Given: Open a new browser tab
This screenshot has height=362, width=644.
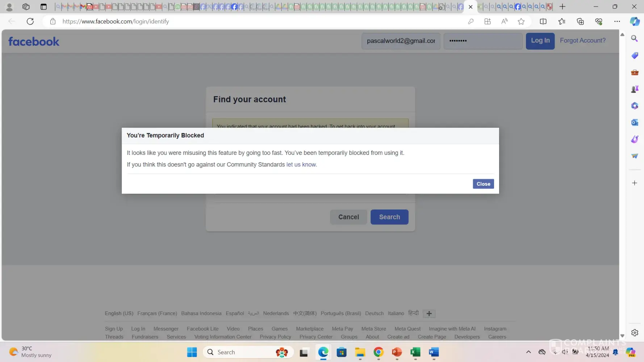Looking at the screenshot, I should [562, 7].
